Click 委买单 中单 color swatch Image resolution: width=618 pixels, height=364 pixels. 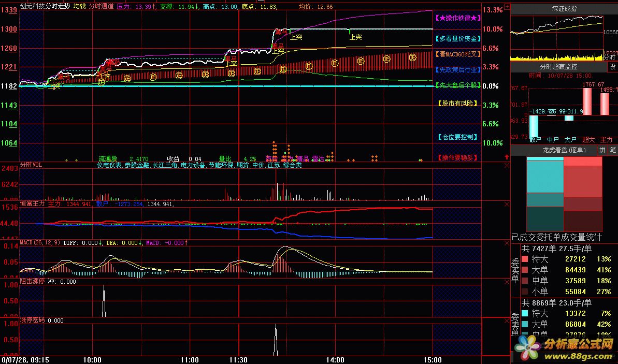(x=525, y=281)
